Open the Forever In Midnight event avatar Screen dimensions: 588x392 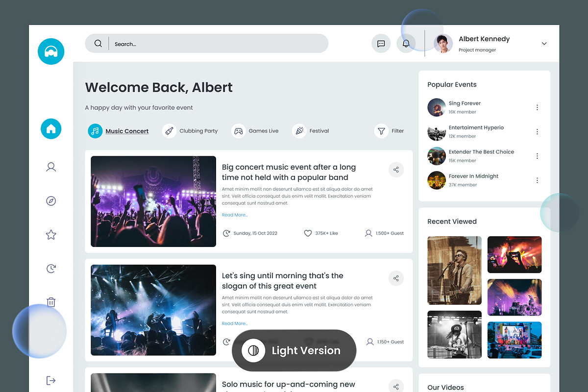tap(437, 180)
